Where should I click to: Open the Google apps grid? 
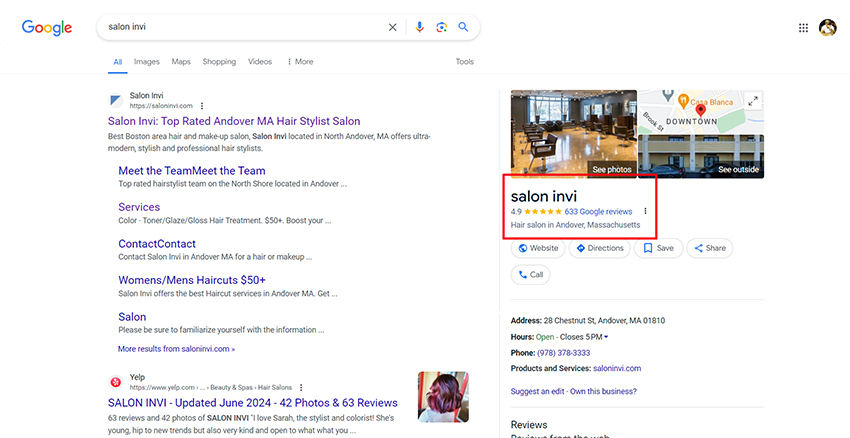tap(803, 28)
